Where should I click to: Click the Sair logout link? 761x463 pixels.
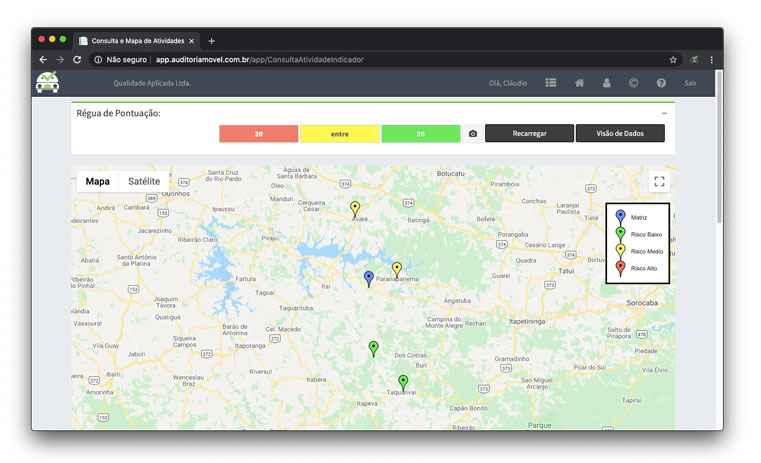click(690, 83)
